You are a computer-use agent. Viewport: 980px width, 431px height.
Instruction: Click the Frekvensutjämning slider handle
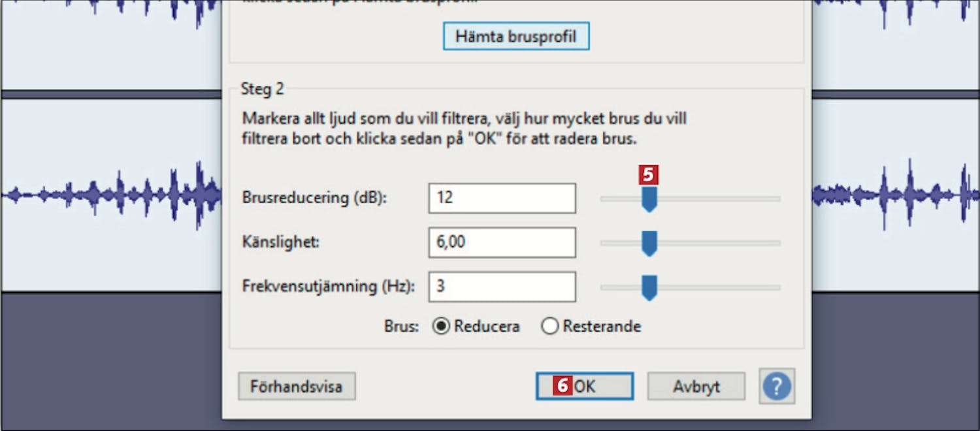pyautogui.click(x=649, y=287)
